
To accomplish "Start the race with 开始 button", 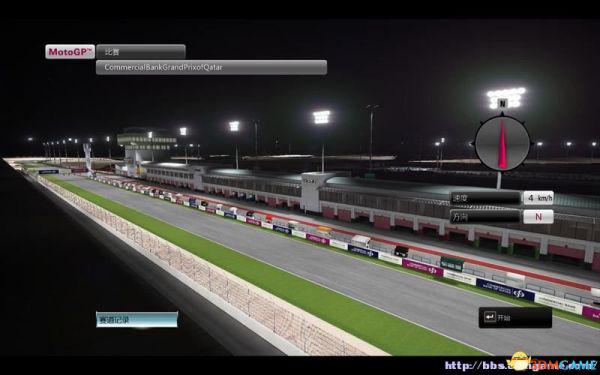I will (x=515, y=317).
